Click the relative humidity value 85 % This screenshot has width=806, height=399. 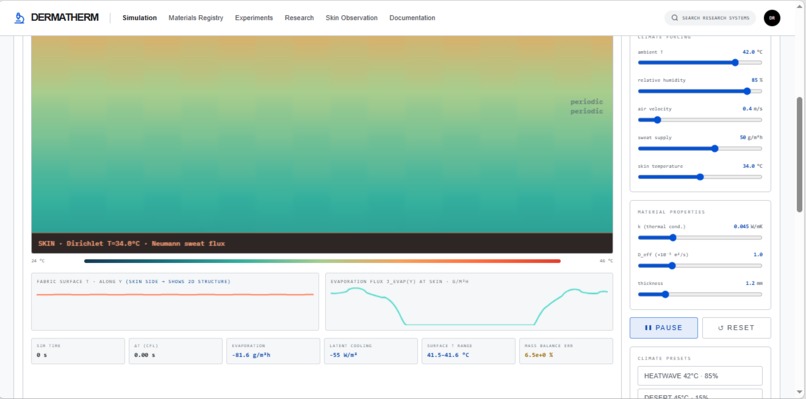coord(757,80)
